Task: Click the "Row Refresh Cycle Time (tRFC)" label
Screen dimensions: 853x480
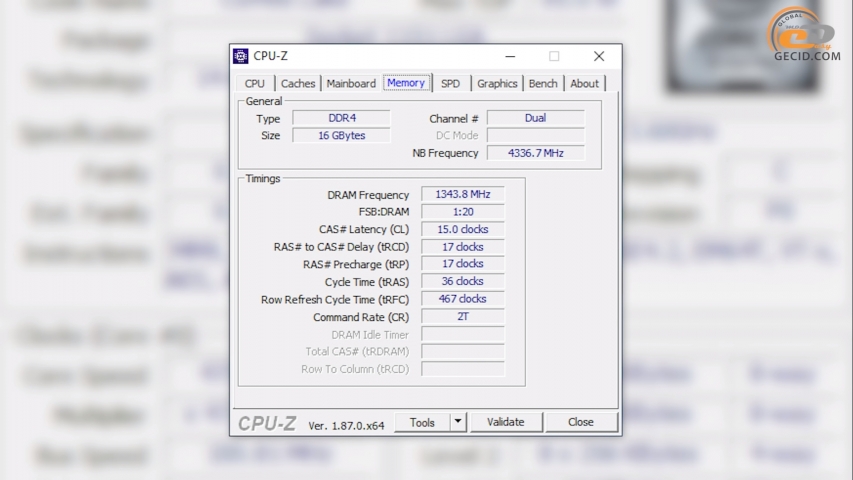Action: pyautogui.click(x=335, y=300)
